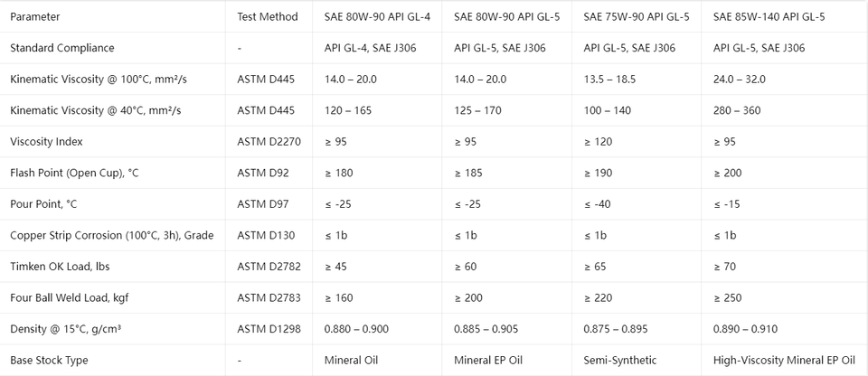
Task: Select the SAE 85W-140 API GL-5 header
Action: (769, 16)
